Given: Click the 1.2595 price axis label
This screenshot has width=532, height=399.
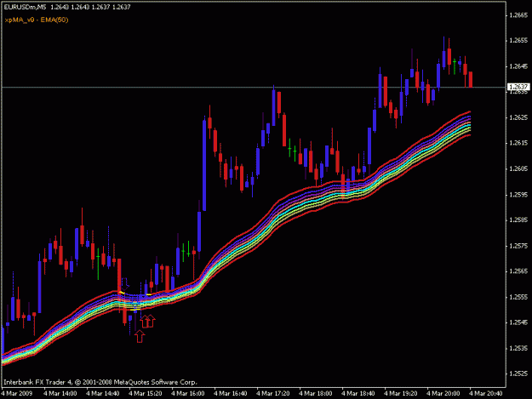Looking at the screenshot, I should pos(518,194).
